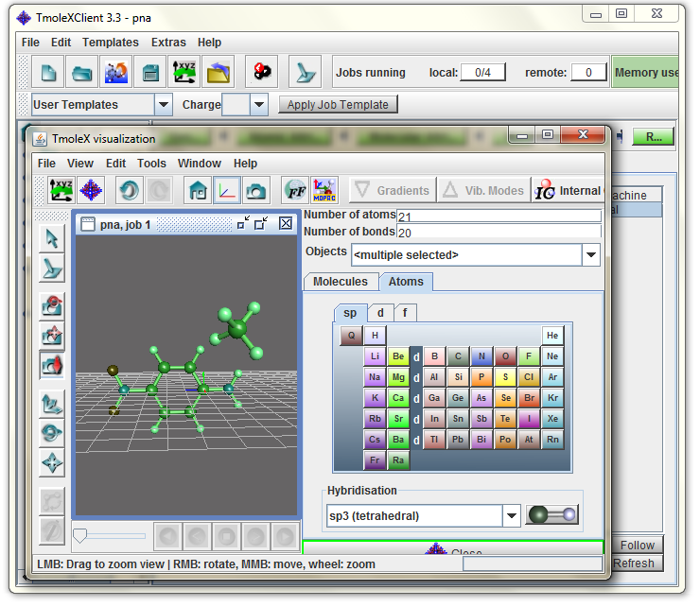Viewport: 700px width, 607px height.
Task: Open the Extras menu in TmoleXClient
Action: tap(168, 43)
